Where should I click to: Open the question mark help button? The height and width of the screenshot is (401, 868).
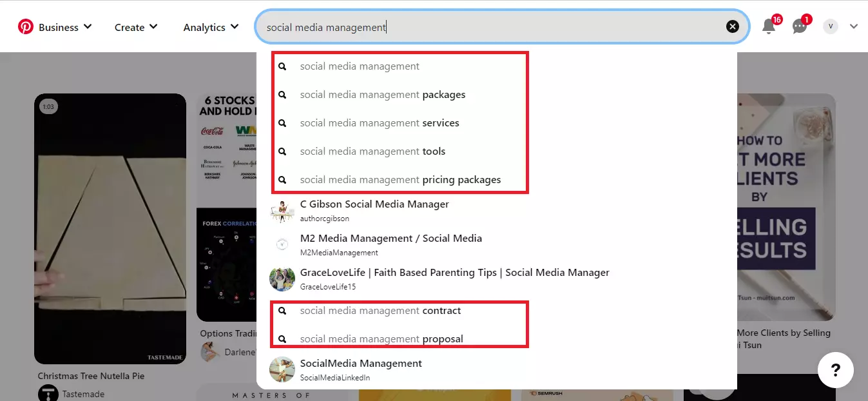pos(835,370)
